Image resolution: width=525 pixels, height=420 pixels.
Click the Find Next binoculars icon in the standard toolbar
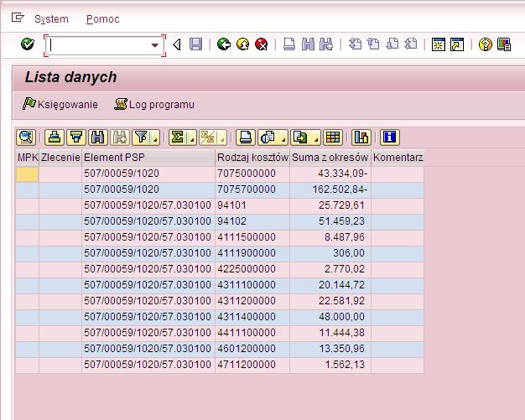click(326, 44)
